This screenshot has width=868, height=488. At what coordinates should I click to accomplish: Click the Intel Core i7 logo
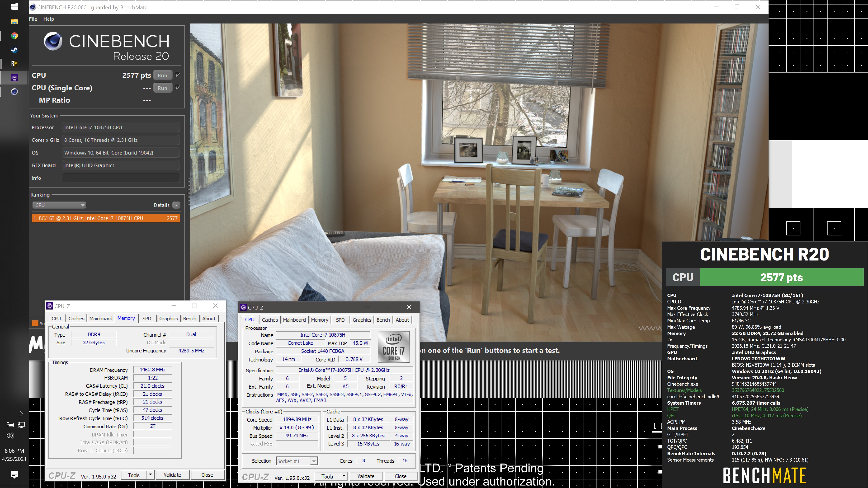[394, 347]
